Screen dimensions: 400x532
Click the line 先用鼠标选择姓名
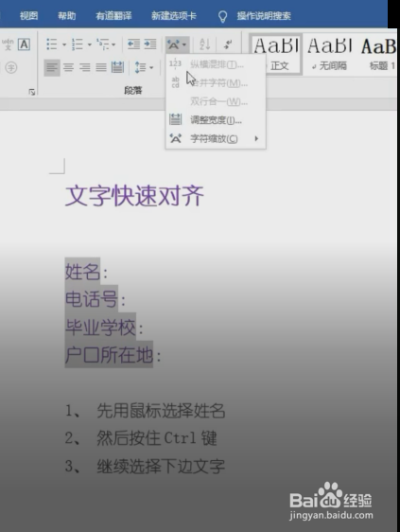(x=161, y=411)
